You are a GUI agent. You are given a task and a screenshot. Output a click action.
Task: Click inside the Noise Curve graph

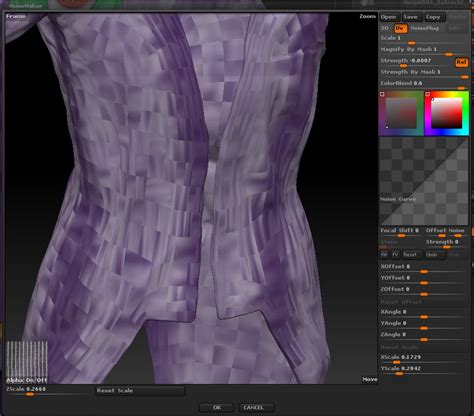[424, 181]
